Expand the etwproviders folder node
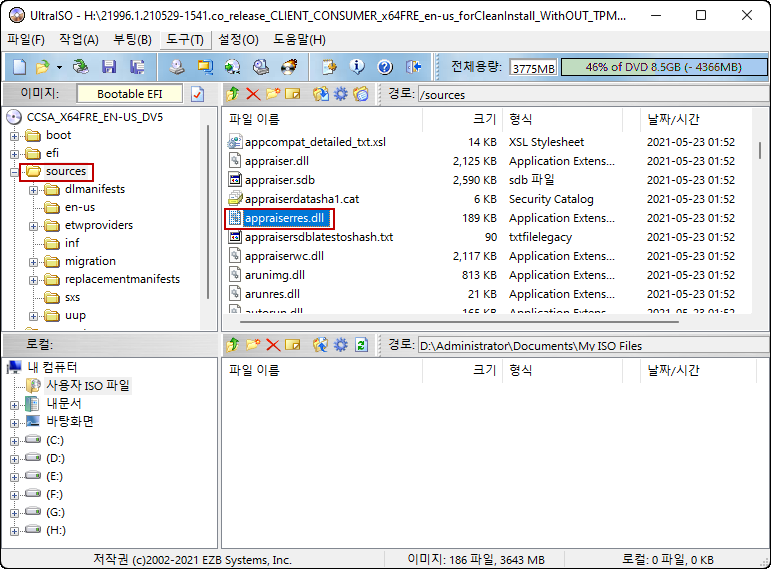 [x=33, y=226]
